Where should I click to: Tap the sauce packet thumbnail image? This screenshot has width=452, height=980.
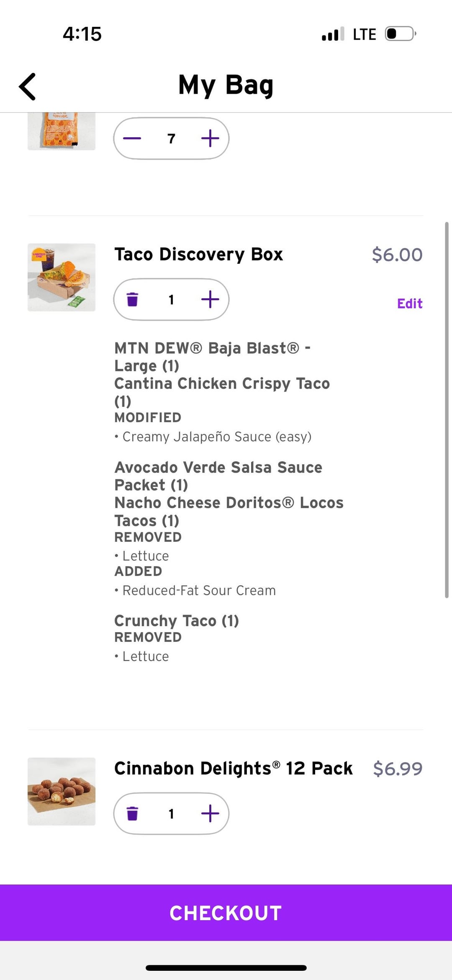62,131
